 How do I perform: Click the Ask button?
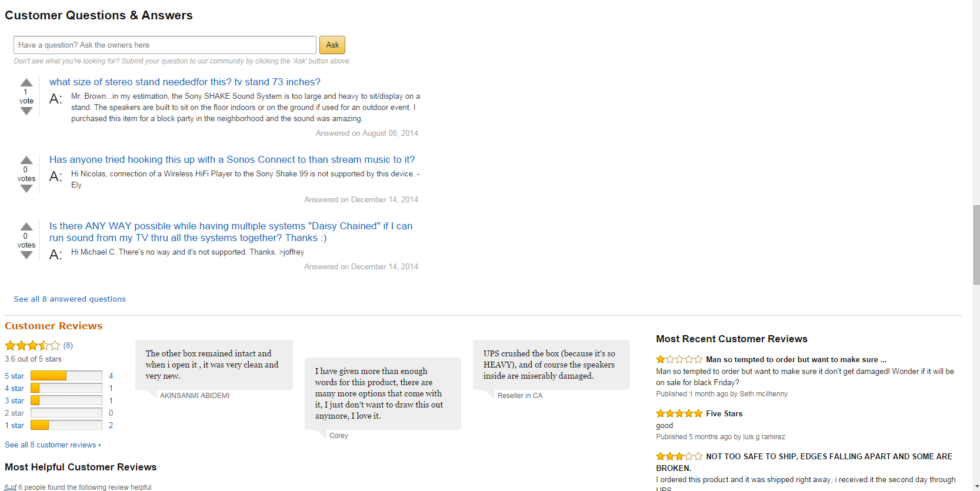[x=332, y=45]
